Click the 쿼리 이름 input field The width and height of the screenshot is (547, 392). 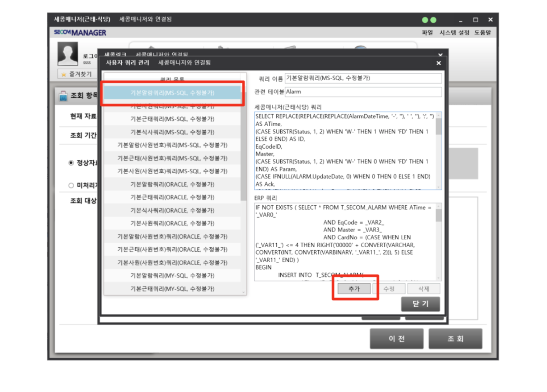363,78
